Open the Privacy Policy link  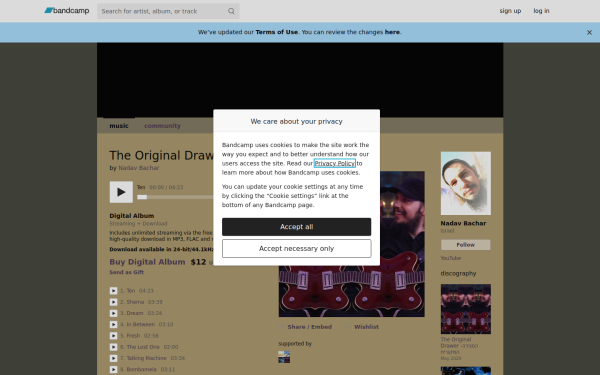point(335,163)
